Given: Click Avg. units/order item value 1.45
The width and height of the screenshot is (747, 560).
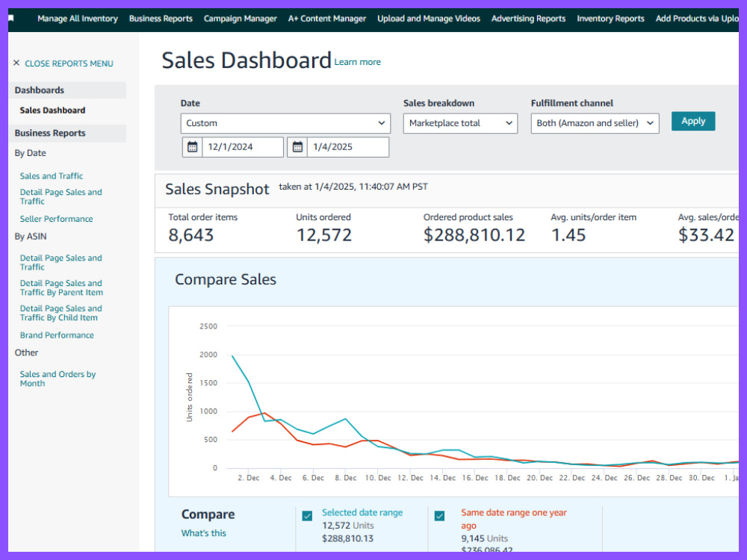Looking at the screenshot, I should pyautogui.click(x=568, y=234).
